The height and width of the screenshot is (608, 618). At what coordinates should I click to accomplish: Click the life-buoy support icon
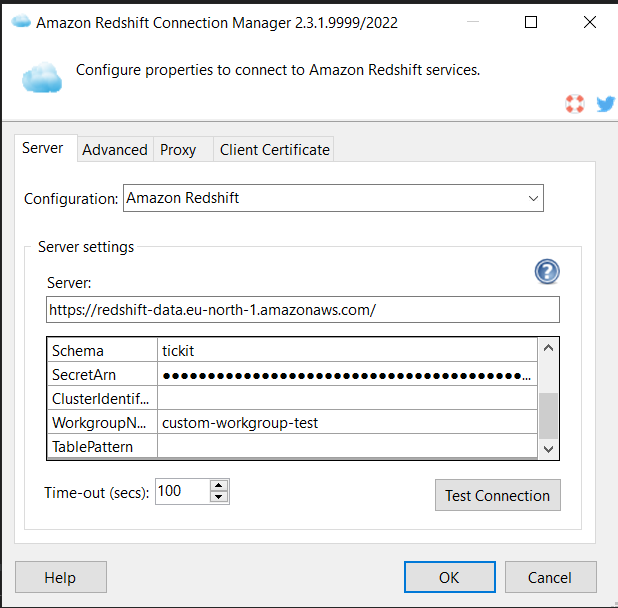pyautogui.click(x=575, y=104)
